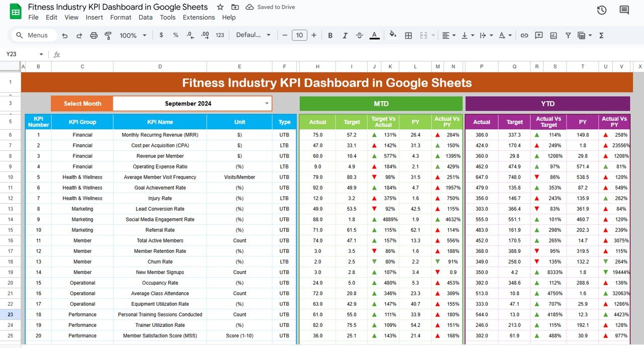This screenshot has width=644, height=348.
Task: Select the Select Month label cell
Action: 82,104
